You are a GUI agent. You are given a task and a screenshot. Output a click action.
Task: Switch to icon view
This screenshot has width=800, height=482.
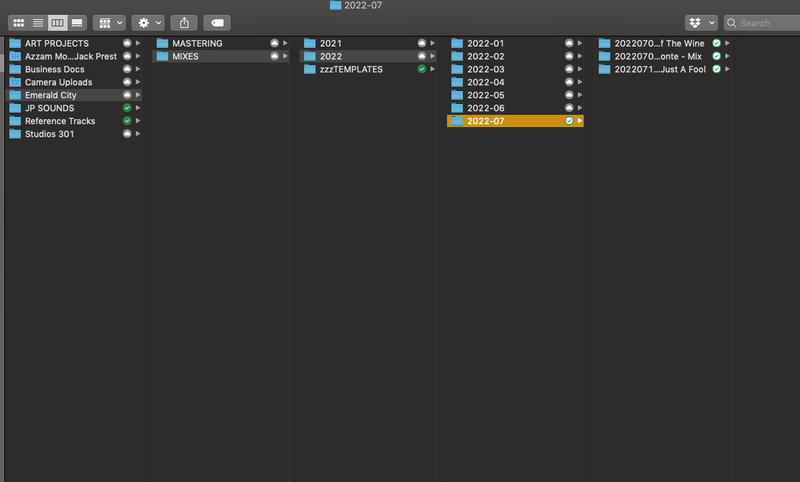18,23
